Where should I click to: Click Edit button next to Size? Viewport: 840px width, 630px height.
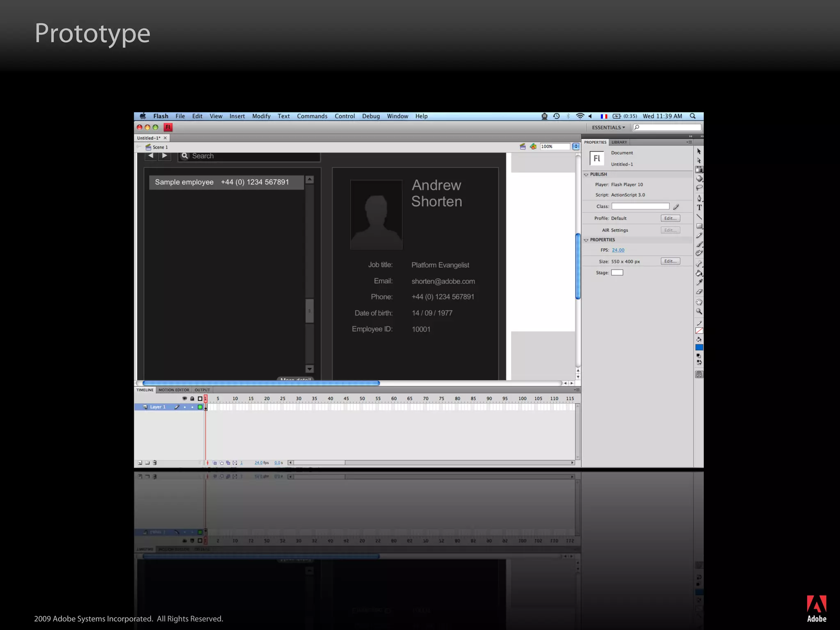tap(670, 261)
